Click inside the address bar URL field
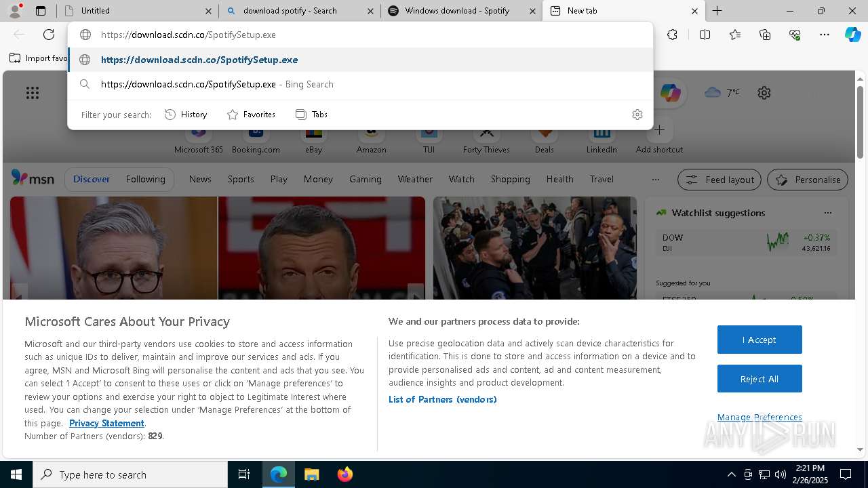Viewport: 868px width, 488px height. [x=360, y=35]
